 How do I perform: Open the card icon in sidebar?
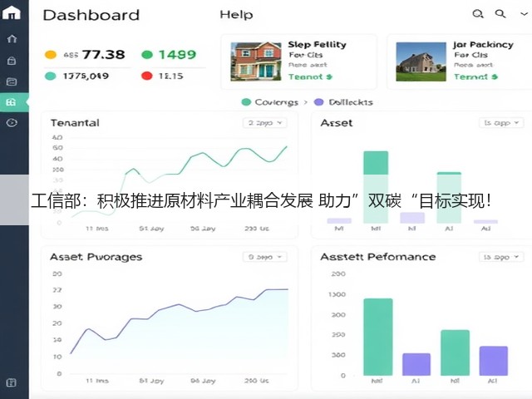click(12, 81)
